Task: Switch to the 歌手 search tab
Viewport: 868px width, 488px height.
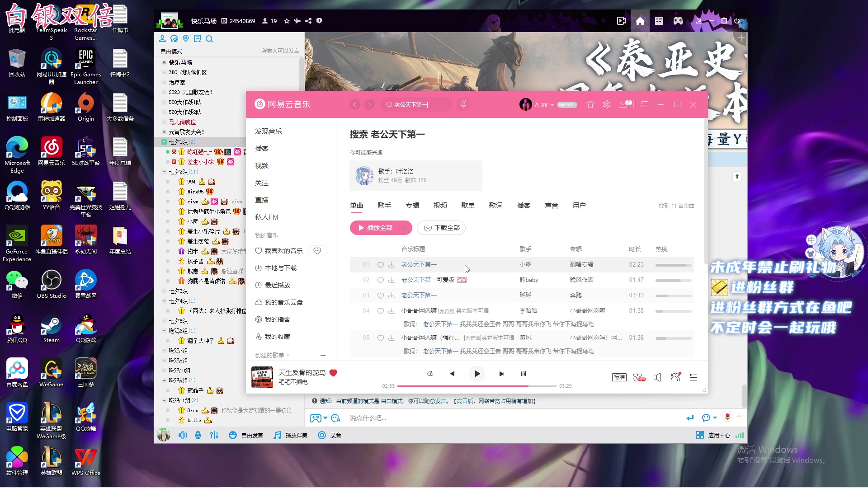Action: 384,205
